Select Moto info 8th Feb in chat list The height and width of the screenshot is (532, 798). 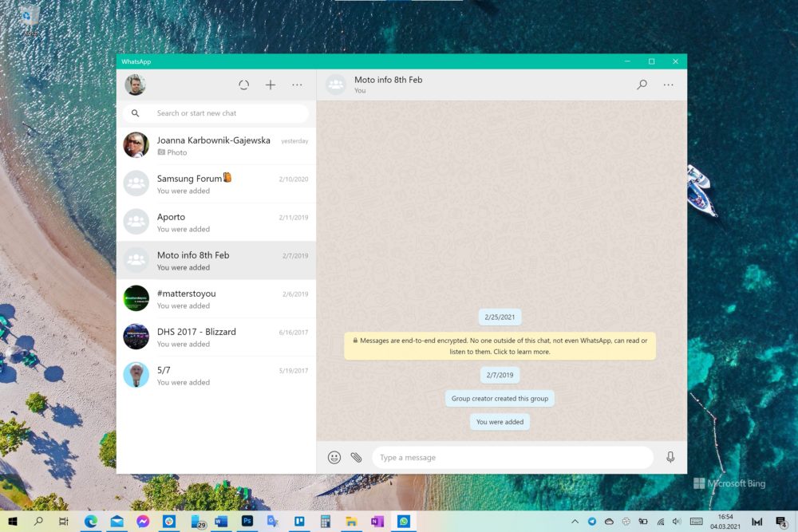[x=215, y=260]
